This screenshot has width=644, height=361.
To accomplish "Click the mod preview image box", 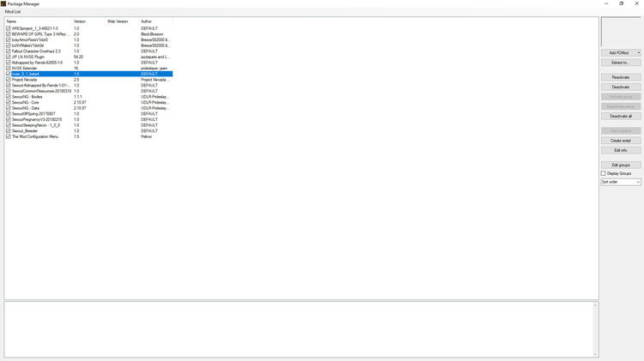I will [x=621, y=32].
